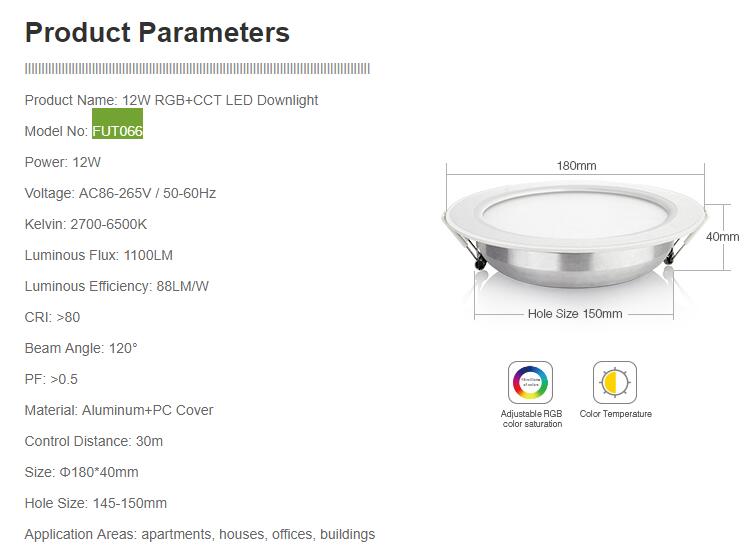
Task: Click the highlighted FUT066 model number
Action: point(118,131)
